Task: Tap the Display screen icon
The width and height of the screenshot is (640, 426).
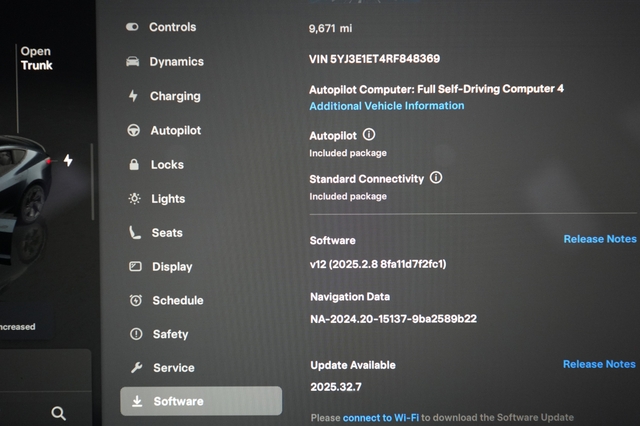Action: tap(135, 266)
